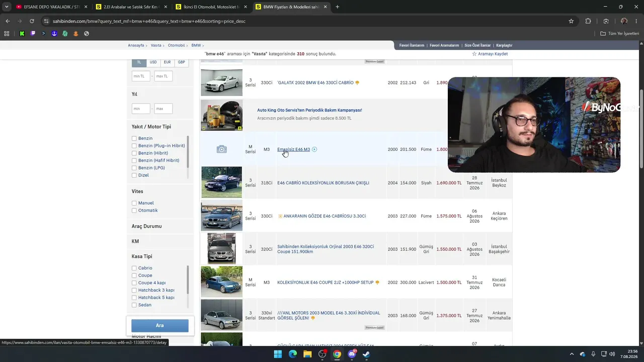
Task: Click the Kasa Tipi list scrollbar
Action: 188,280
